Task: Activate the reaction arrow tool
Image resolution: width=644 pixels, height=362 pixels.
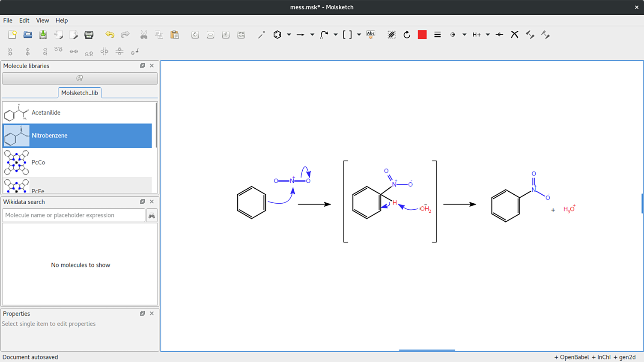Action: coord(301,35)
